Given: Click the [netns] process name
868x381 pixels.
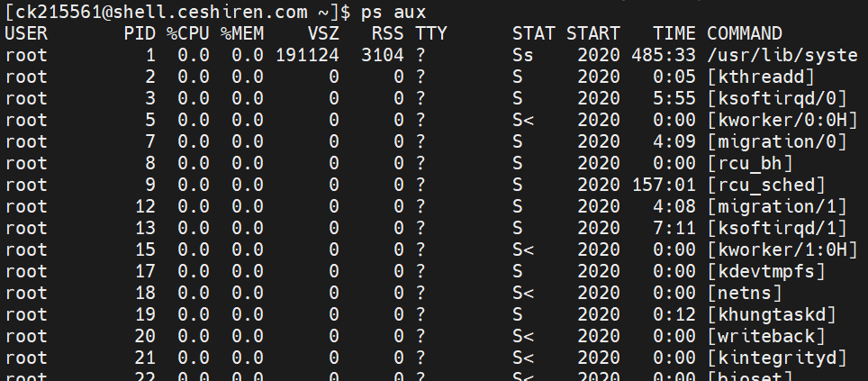Looking at the screenshot, I should pos(744,293).
